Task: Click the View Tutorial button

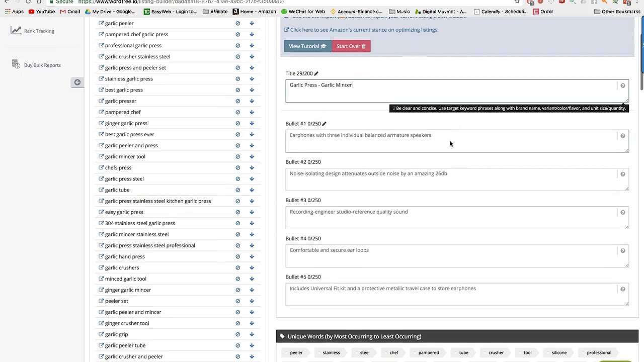Action: [307, 46]
